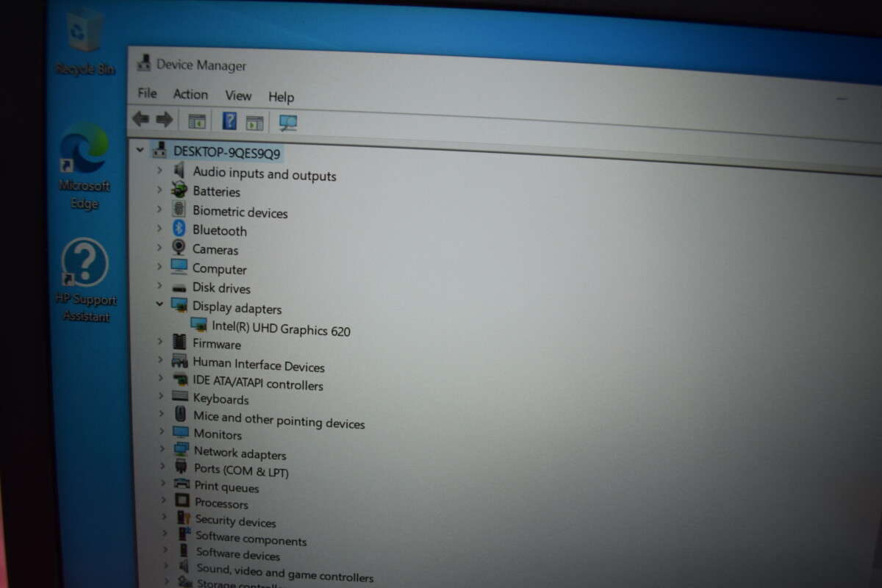Screen dimensions: 882x588
Task: Click the Biometric devices fingerprint icon
Action: (x=179, y=209)
